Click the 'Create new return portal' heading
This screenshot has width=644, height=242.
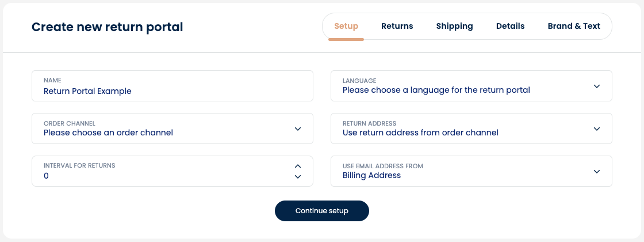(107, 27)
